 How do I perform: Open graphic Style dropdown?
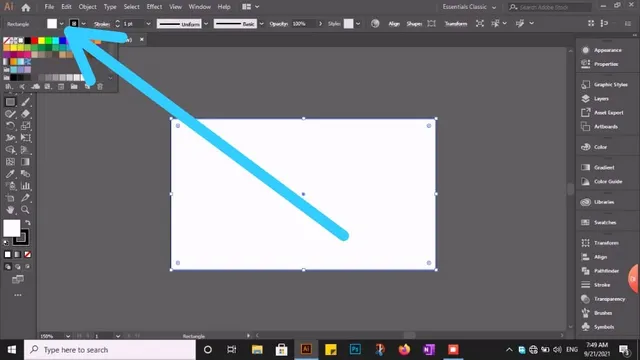click(358, 24)
